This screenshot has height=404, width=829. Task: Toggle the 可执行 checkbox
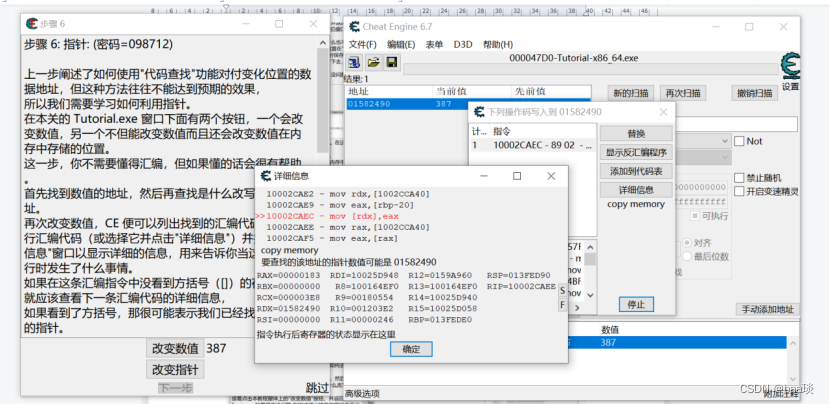tap(695, 216)
